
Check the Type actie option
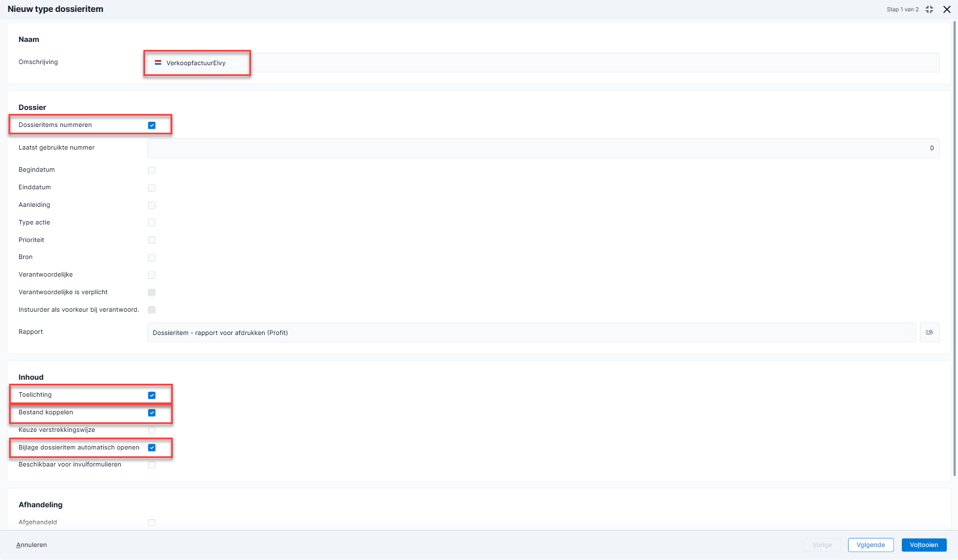[x=152, y=223]
